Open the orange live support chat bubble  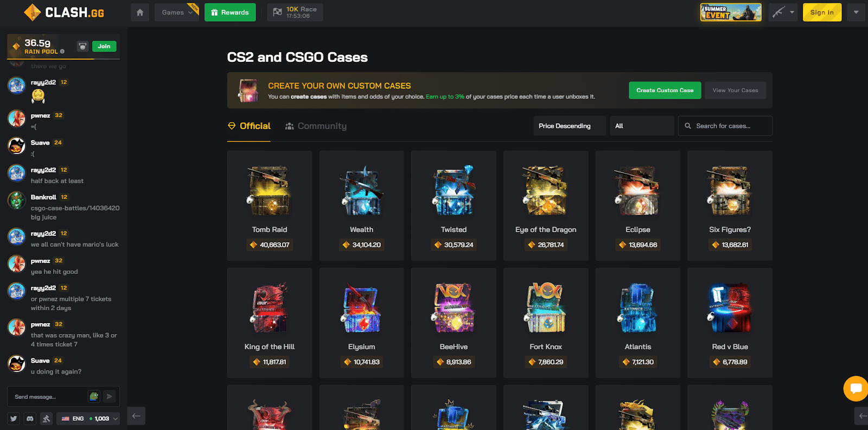(x=856, y=388)
